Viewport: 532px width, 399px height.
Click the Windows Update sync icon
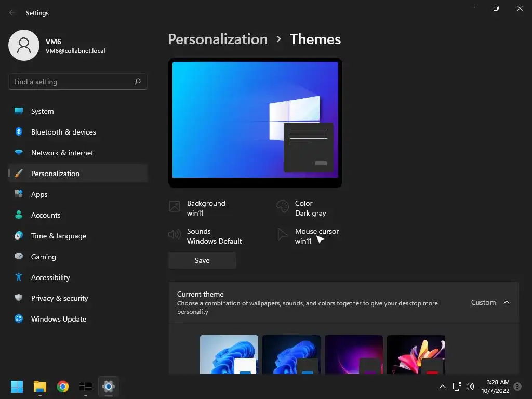coord(19,318)
